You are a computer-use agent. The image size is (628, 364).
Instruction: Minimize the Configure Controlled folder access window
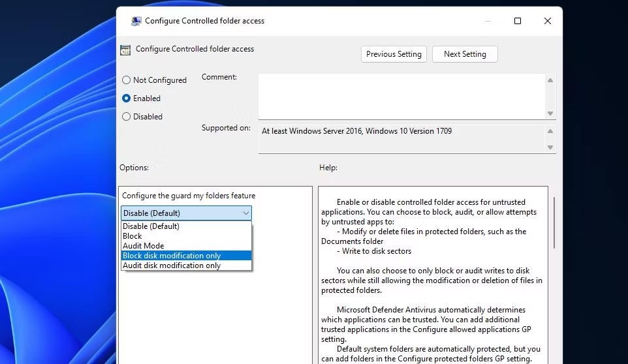[488, 21]
